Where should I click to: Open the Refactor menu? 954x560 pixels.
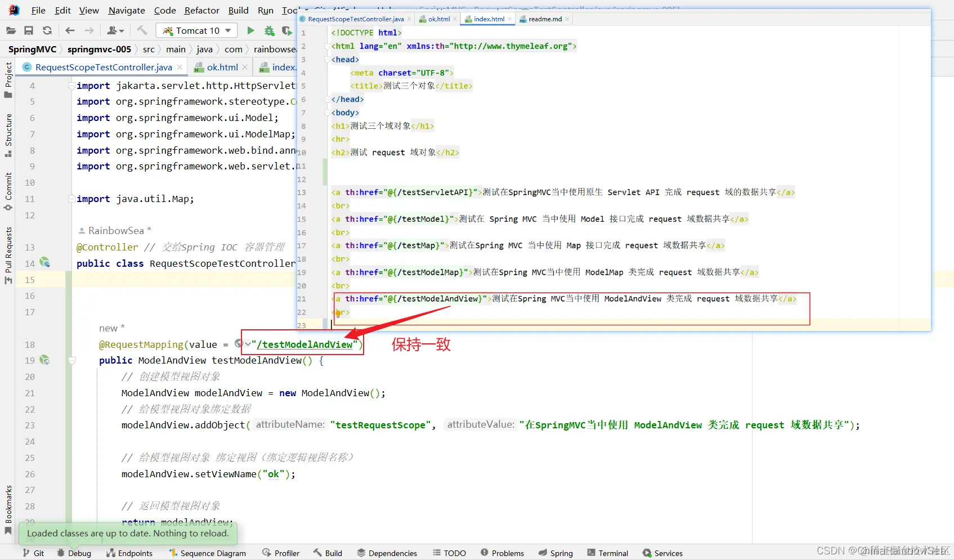(202, 10)
